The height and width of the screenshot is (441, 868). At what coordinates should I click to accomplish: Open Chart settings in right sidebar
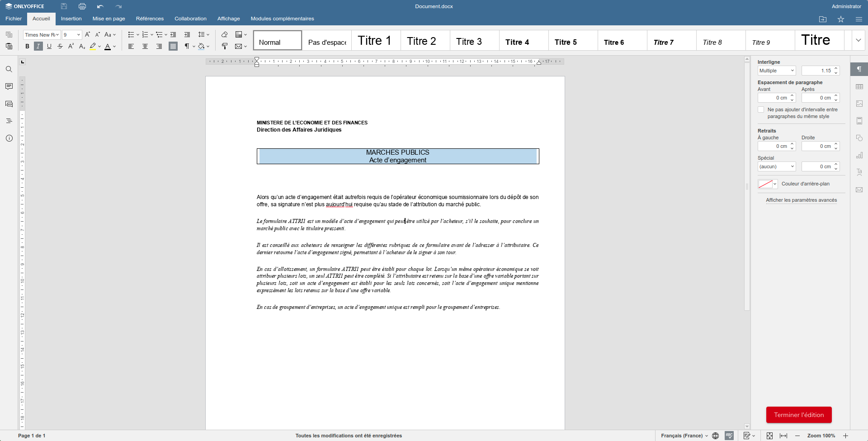pyautogui.click(x=859, y=155)
